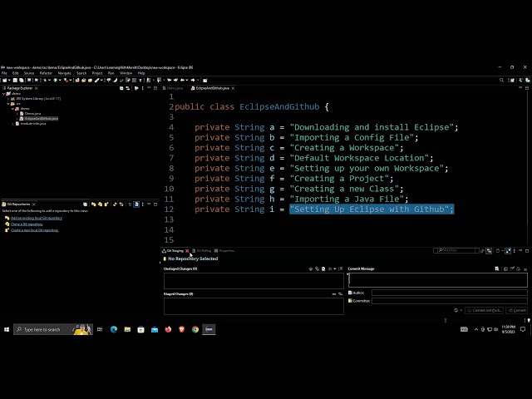The width and height of the screenshot is (532, 399).
Task: Click the Open Type toolbar icon
Action: (x=83, y=81)
